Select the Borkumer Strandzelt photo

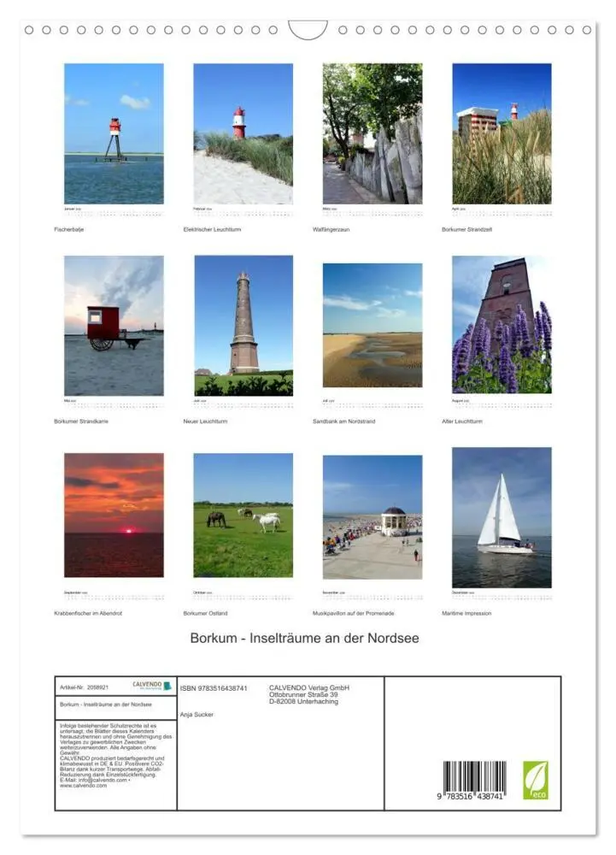(x=502, y=133)
